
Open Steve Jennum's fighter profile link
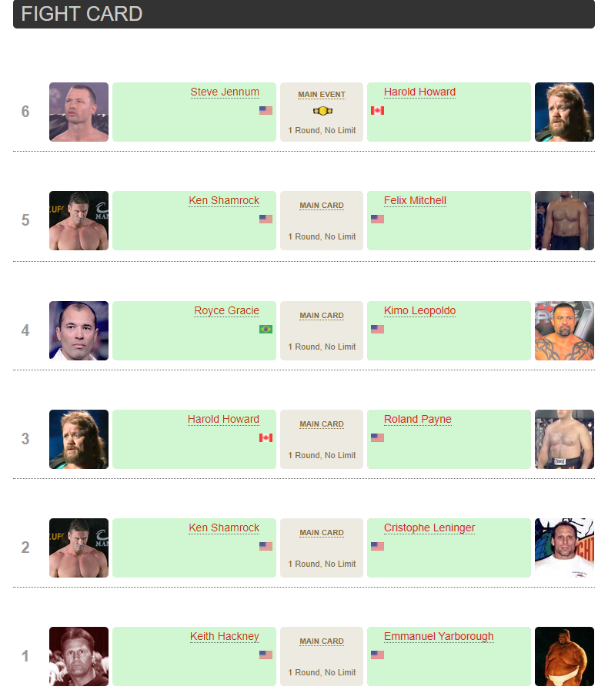[x=225, y=92]
